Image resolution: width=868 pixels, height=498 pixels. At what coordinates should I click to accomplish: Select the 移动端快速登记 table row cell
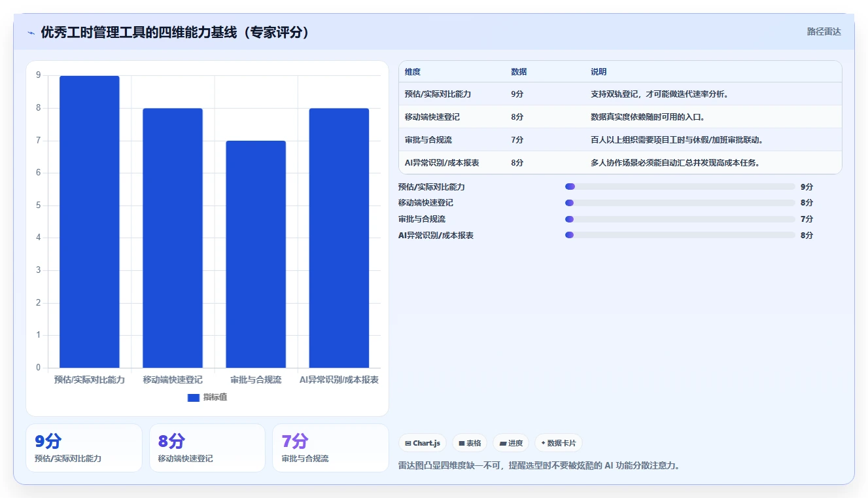click(x=432, y=117)
